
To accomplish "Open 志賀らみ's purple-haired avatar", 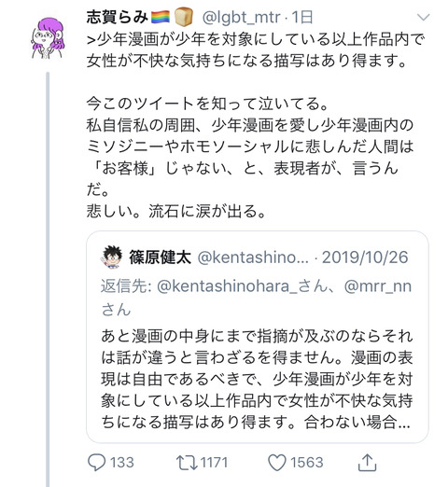I will click(x=48, y=38).
